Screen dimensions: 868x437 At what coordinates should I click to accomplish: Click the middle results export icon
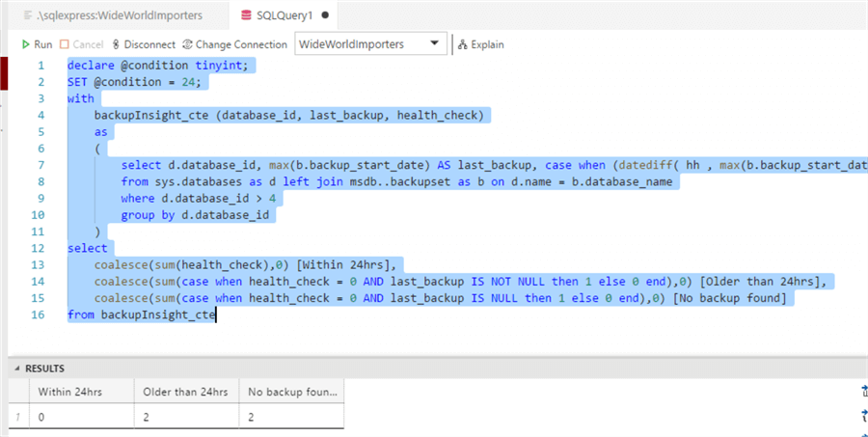(860, 414)
